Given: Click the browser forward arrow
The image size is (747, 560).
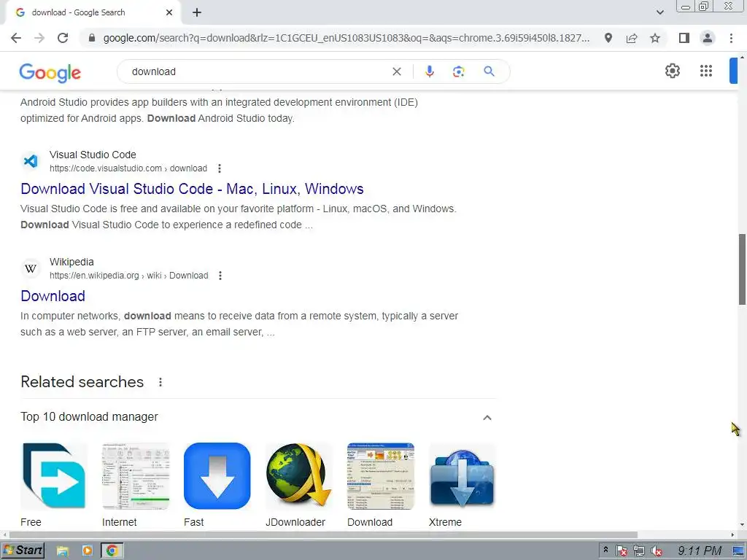Looking at the screenshot, I should tap(39, 38).
